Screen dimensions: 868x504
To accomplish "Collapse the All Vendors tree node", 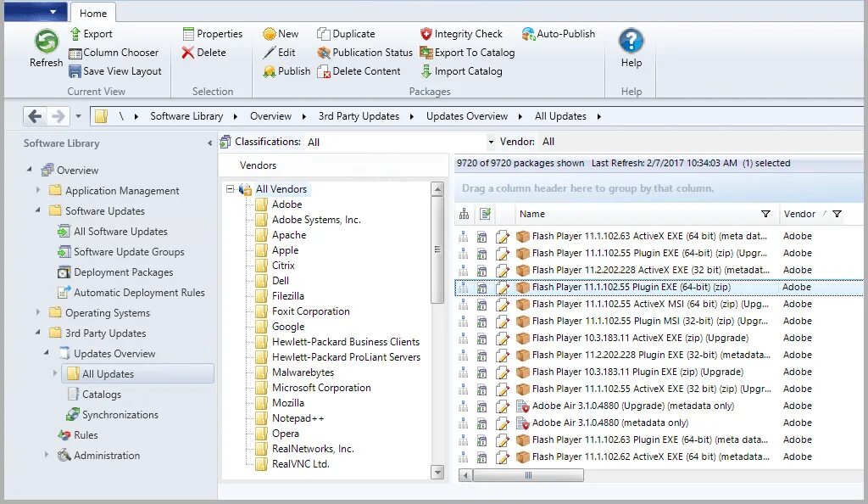I will pos(231,189).
